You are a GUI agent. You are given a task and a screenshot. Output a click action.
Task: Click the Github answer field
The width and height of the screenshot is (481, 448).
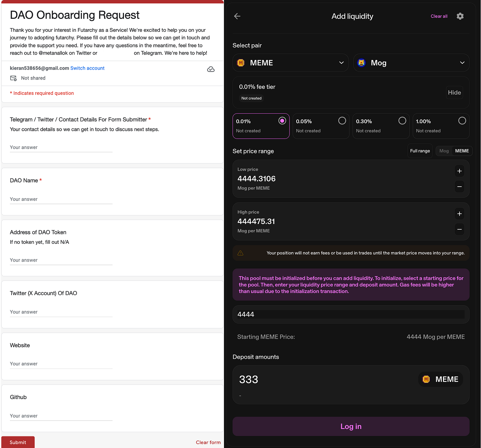61,416
